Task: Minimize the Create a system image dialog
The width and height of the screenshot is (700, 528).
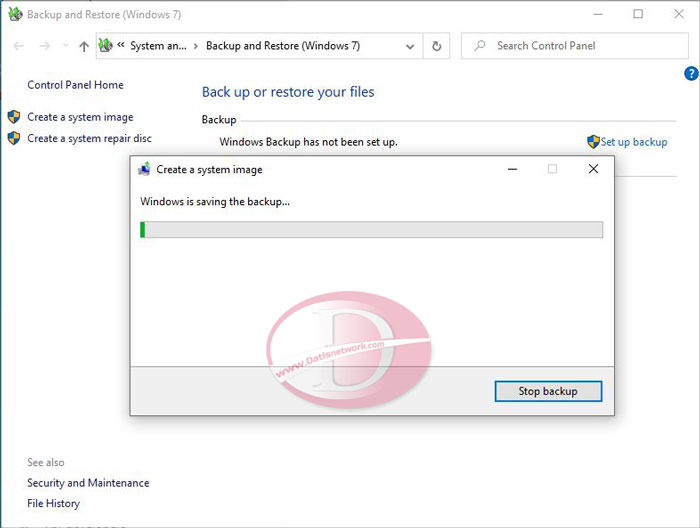Action: point(512,169)
